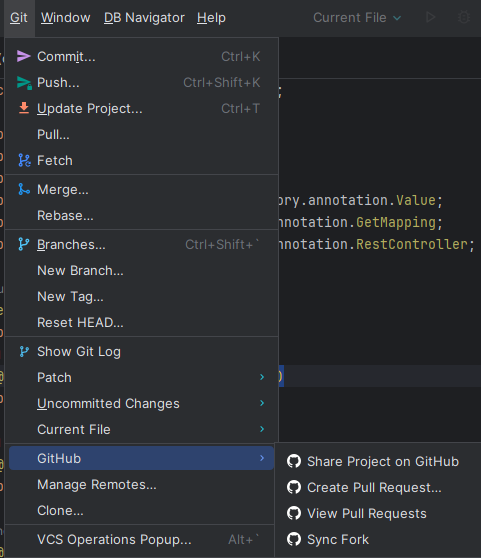Select Update Project... entry
Screen dimensions: 481x558
click(x=141, y=108)
